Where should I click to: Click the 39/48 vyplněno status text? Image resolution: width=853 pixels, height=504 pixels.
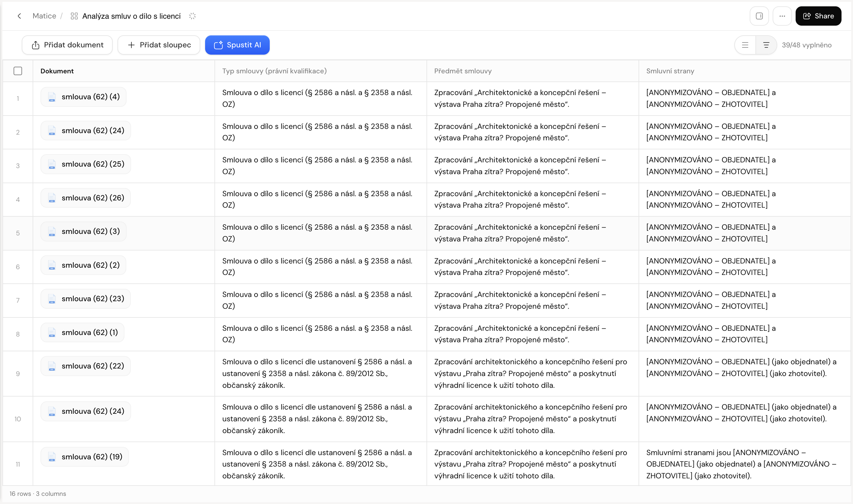(x=806, y=45)
